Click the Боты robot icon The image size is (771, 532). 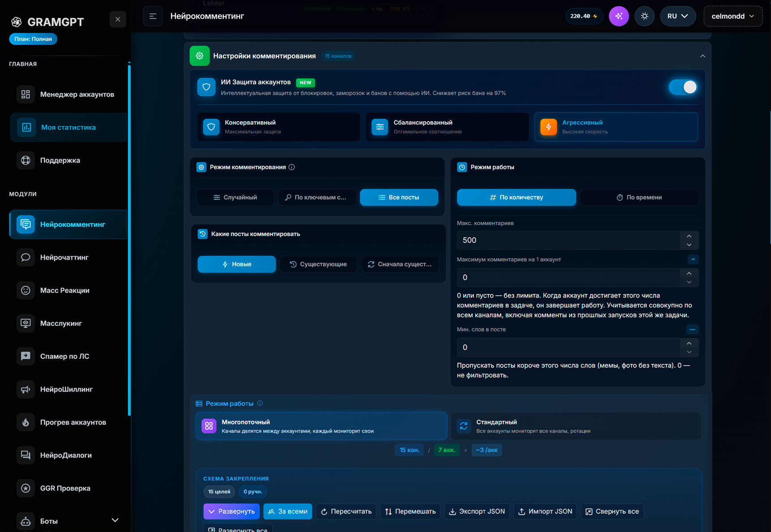[x=26, y=521]
